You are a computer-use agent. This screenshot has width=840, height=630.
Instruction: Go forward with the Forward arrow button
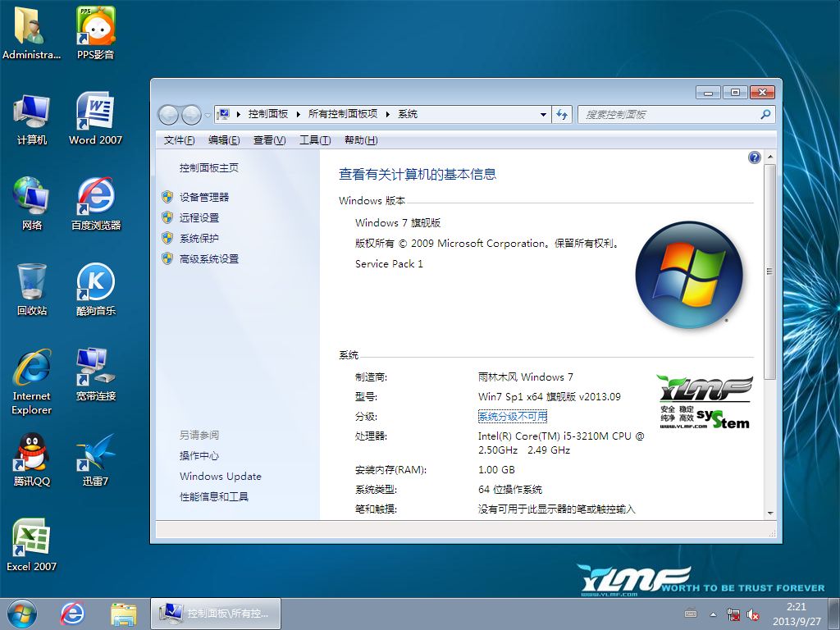[x=191, y=115]
